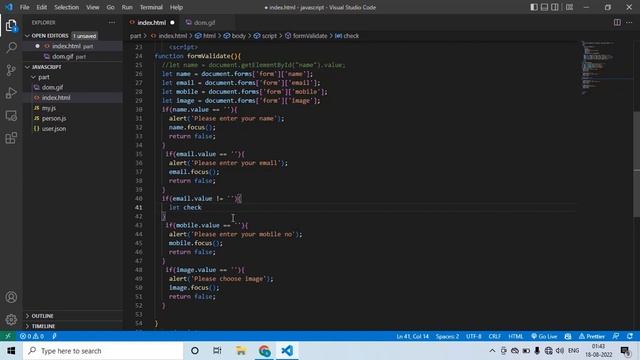The image size is (640, 360).
Task: Open the View menu
Action: click(93, 7)
